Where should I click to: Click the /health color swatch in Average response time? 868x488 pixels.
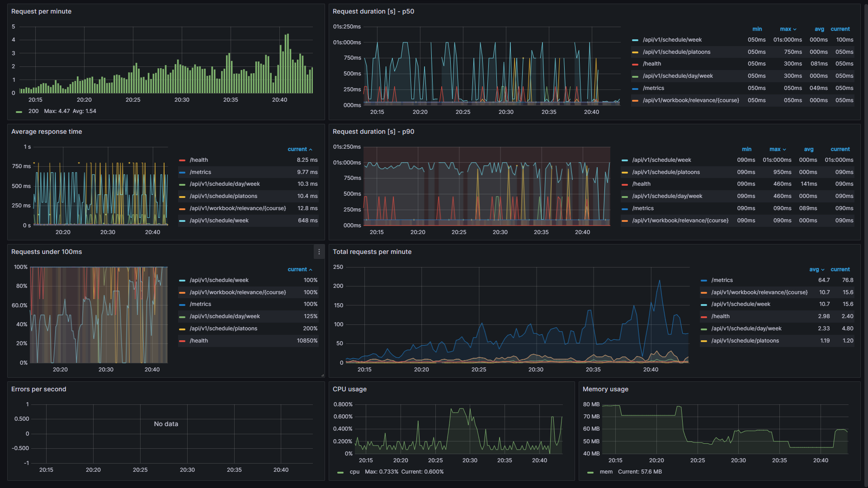[182, 160]
